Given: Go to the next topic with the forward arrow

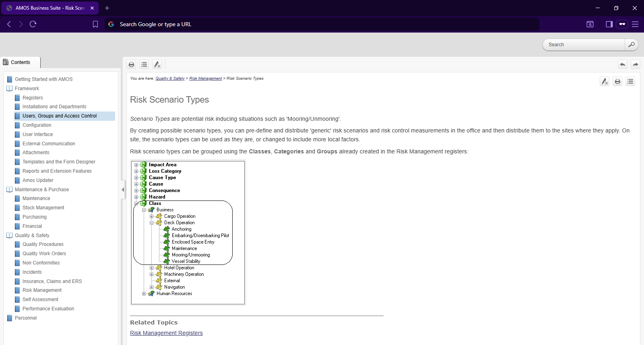Looking at the screenshot, I should (x=635, y=64).
